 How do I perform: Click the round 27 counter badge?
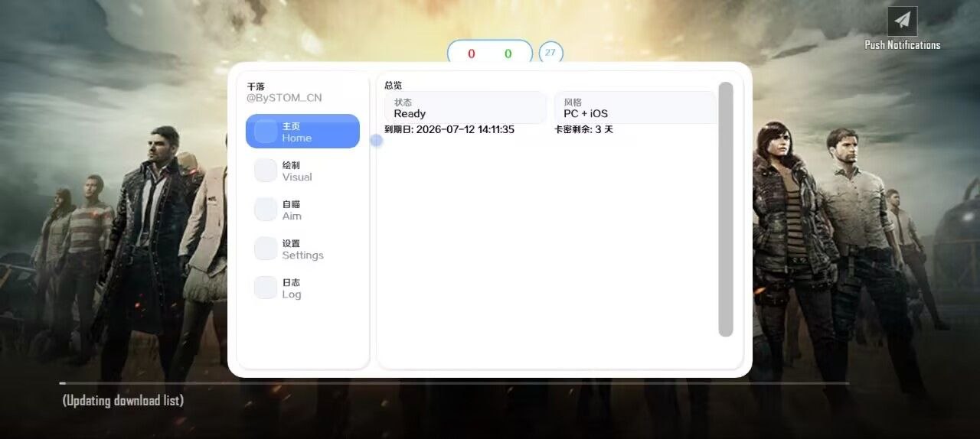550,53
